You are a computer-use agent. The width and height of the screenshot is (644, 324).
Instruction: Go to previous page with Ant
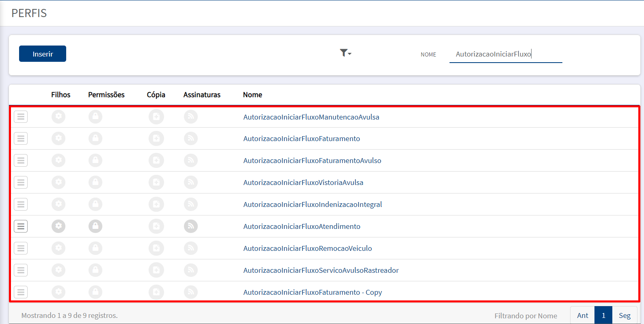click(x=583, y=315)
